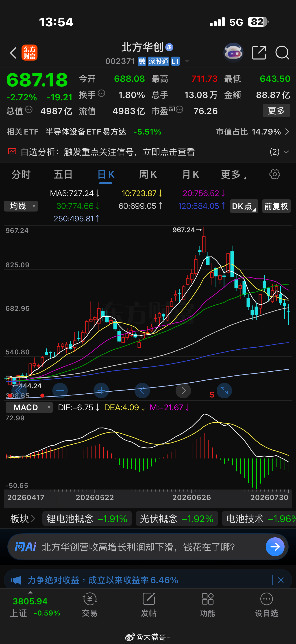The image size is (296, 644).
Task: Jump to earliest data double-arrow
Action: click(19, 390)
